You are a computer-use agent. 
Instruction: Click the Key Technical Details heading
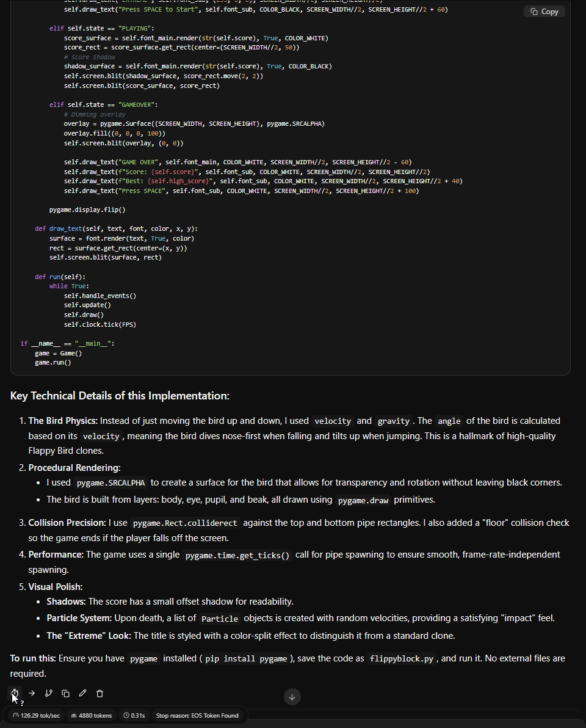[x=120, y=396]
